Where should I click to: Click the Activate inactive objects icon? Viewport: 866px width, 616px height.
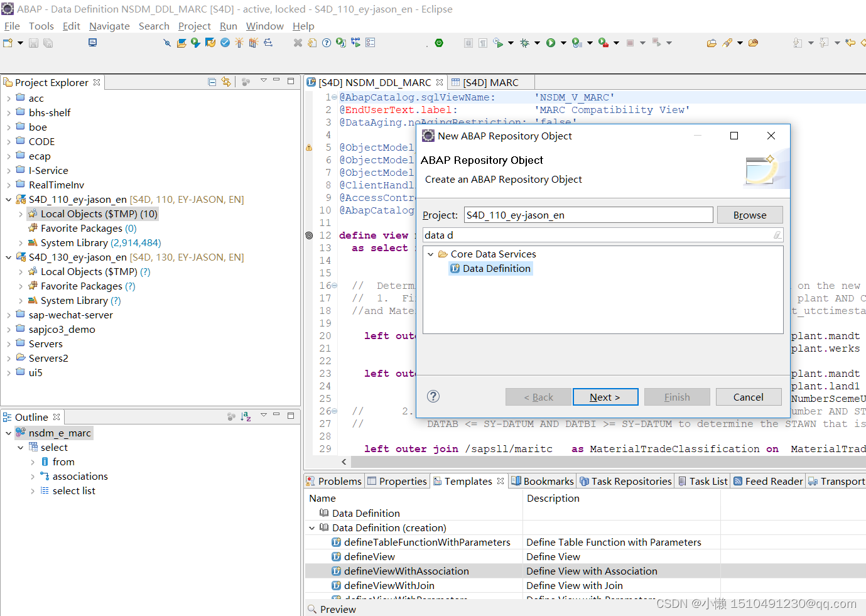(254, 43)
